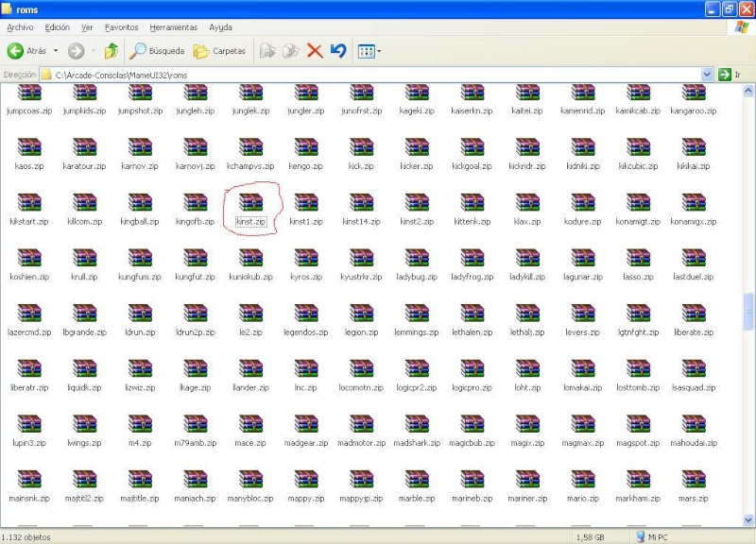Select the kinst.zip archive icon
The image size is (756, 544).
(x=250, y=202)
